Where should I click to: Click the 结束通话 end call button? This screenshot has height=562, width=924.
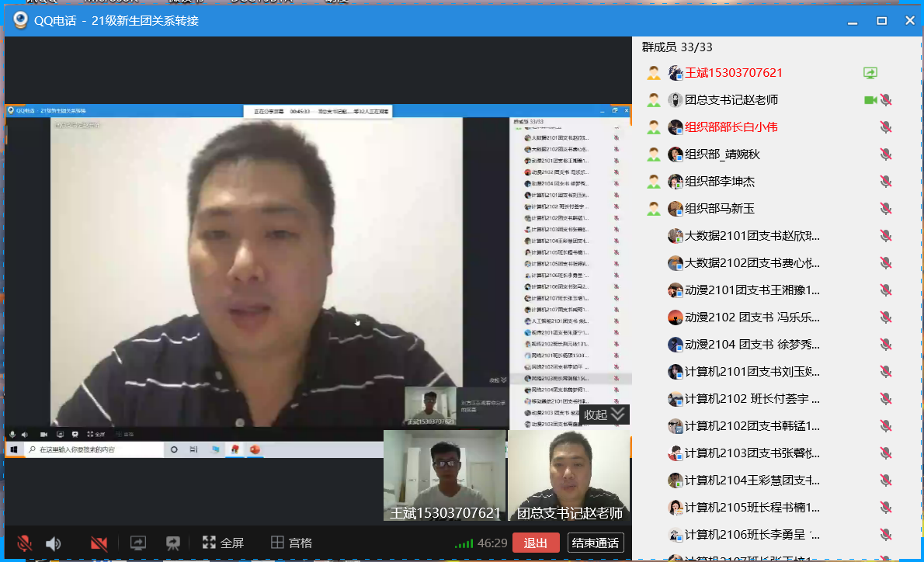pos(596,543)
